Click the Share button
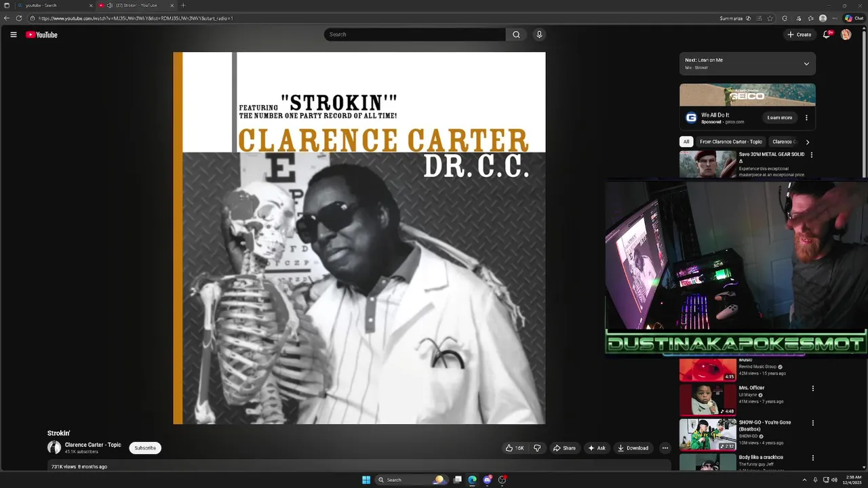 click(564, 448)
